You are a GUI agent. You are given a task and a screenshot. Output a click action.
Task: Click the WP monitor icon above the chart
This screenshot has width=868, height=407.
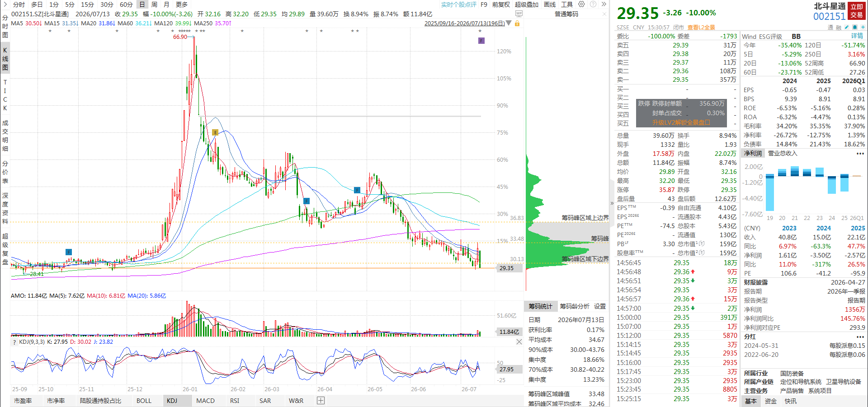pos(519,14)
